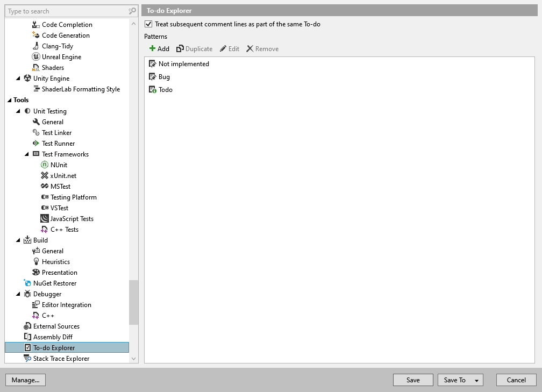Select the Bug pattern entry
The height and width of the screenshot is (392, 542).
[163, 76]
